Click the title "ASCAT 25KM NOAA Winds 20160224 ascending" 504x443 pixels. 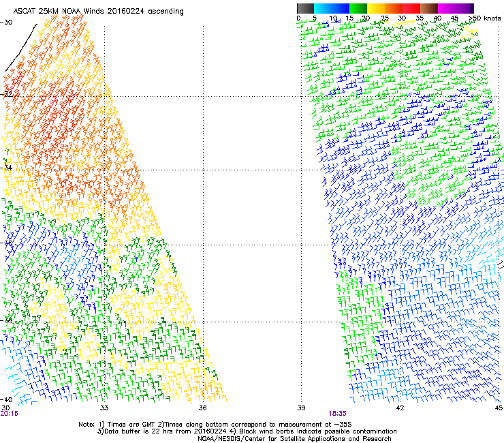98,12
